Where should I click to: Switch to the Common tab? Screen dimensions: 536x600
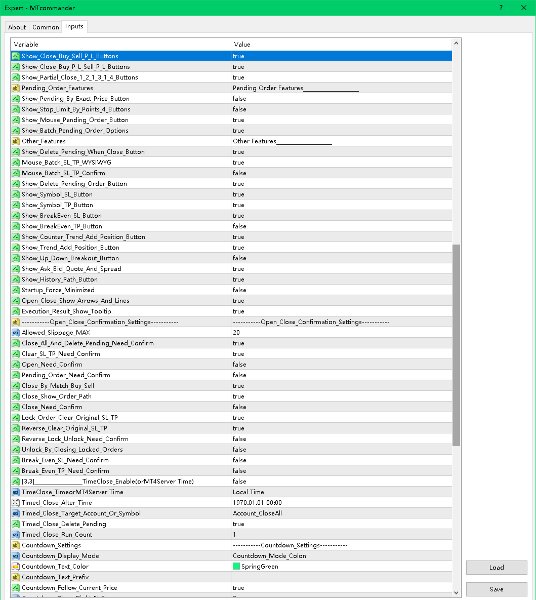tap(46, 27)
